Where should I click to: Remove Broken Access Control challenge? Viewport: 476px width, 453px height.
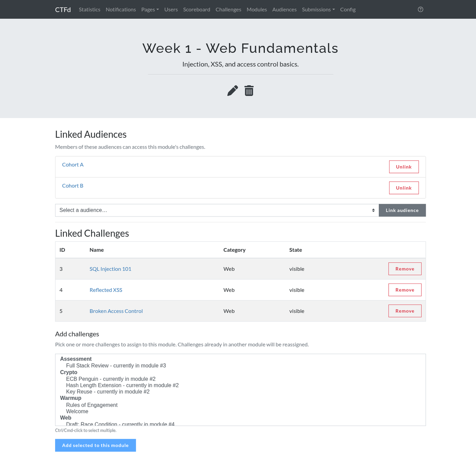coord(405,311)
